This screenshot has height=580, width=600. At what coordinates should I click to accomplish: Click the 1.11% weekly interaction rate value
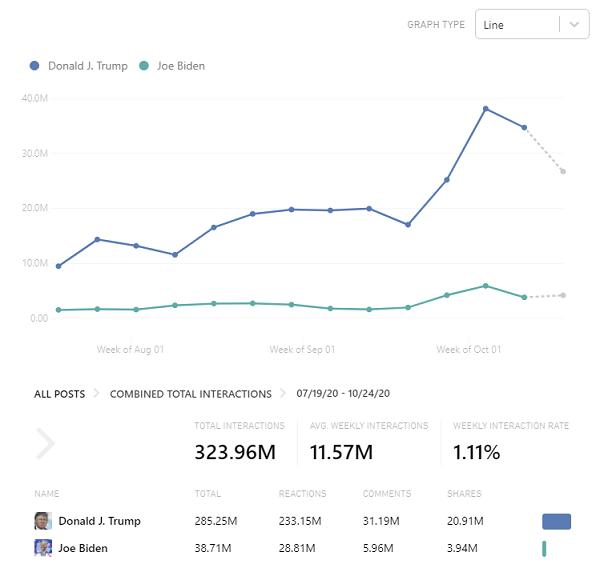tap(476, 452)
